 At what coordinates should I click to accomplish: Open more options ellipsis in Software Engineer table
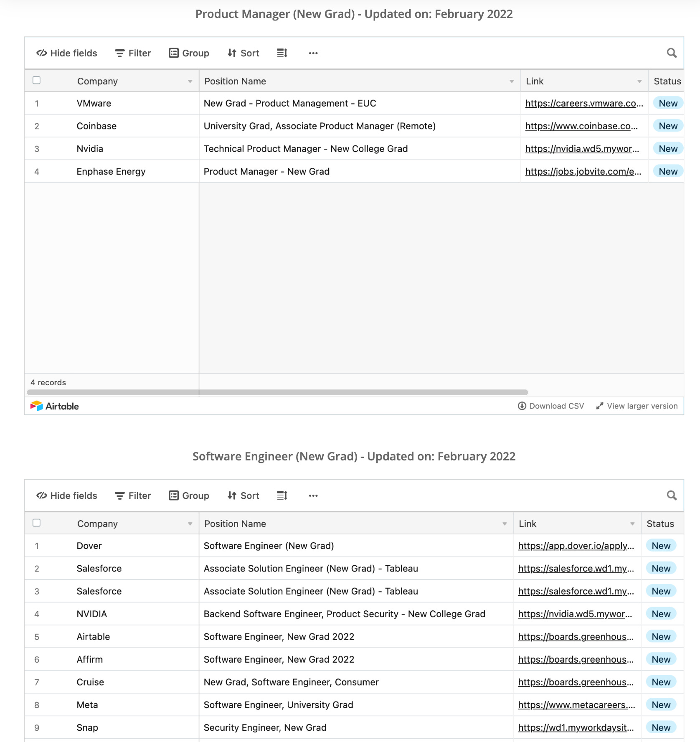[313, 496]
